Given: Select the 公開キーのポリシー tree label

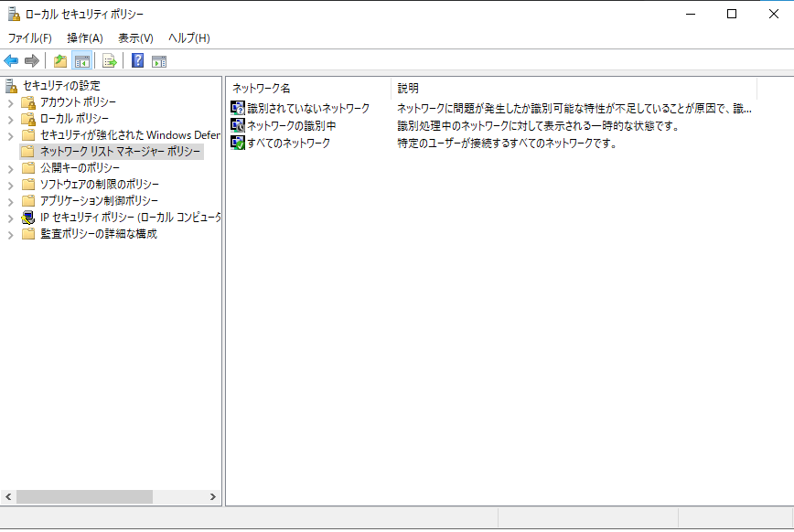Looking at the screenshot, I should (80, 167).
